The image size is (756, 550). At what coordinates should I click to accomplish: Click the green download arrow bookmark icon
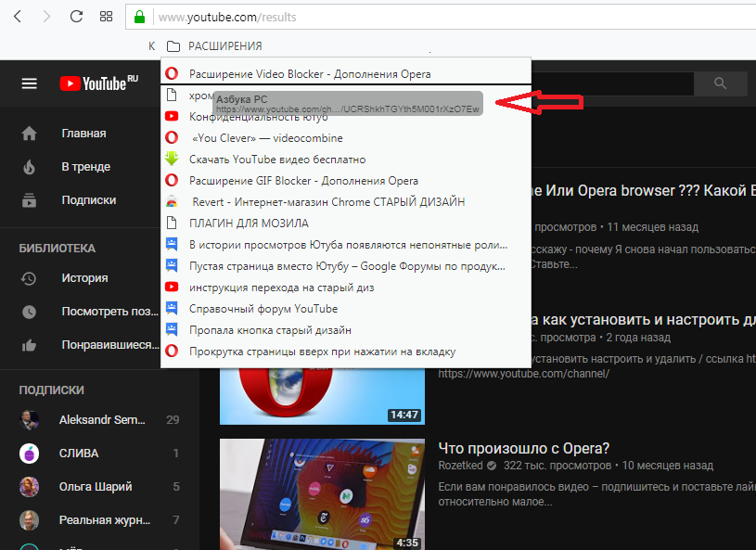point(172,159)
